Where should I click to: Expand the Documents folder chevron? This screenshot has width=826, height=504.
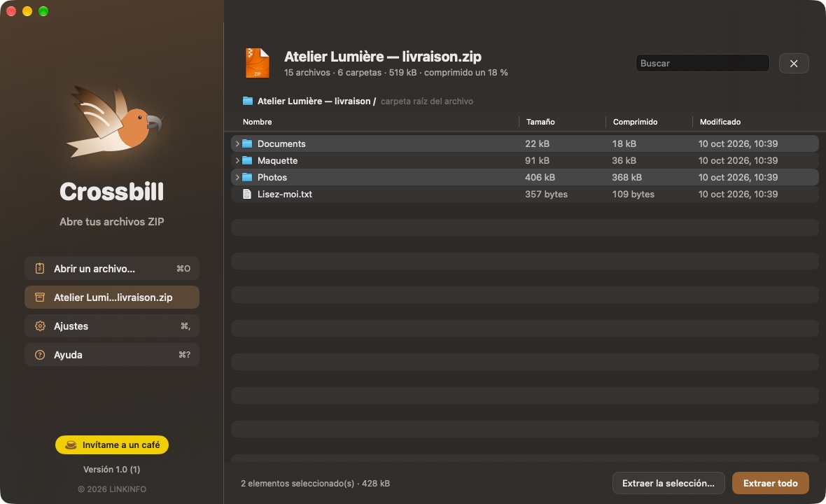[237, 143]
